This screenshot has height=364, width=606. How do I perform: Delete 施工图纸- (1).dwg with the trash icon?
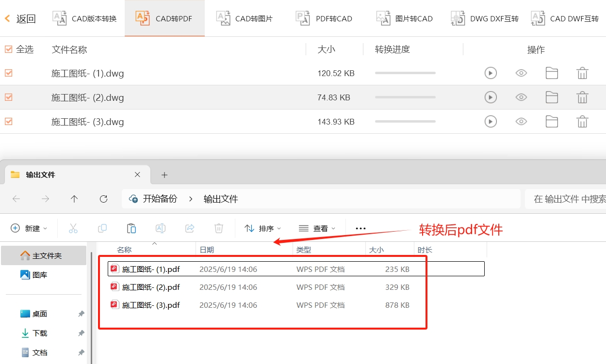(x=582, y=73)
